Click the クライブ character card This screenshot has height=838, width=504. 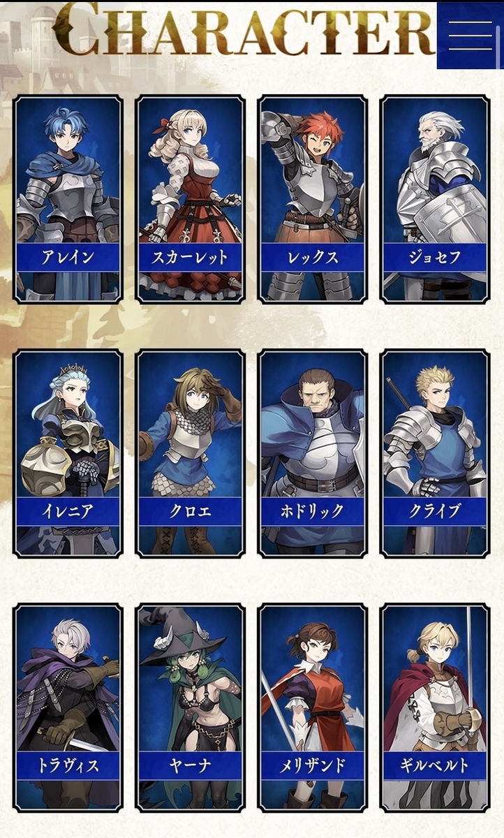click(x=435, y=453)
